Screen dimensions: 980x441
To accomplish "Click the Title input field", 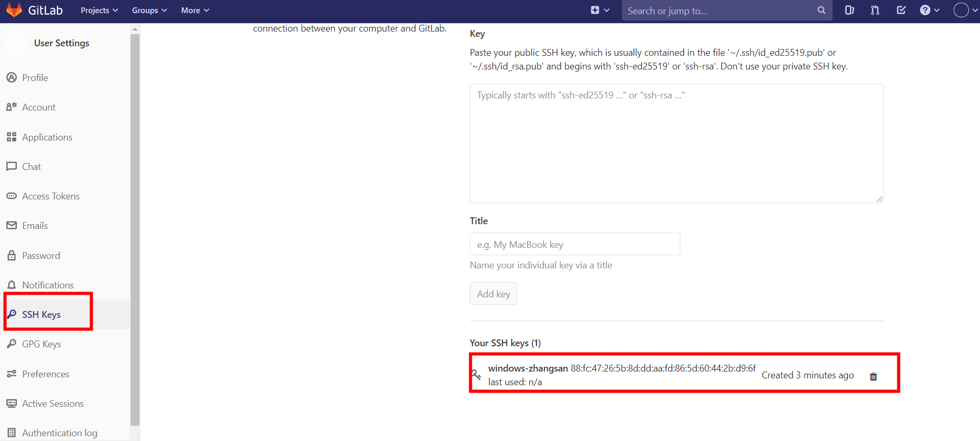I will [575, 244].
